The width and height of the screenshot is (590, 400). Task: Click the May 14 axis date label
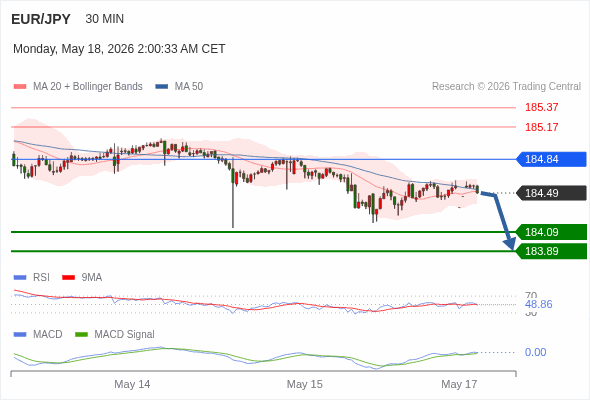(x=132, y=384)
